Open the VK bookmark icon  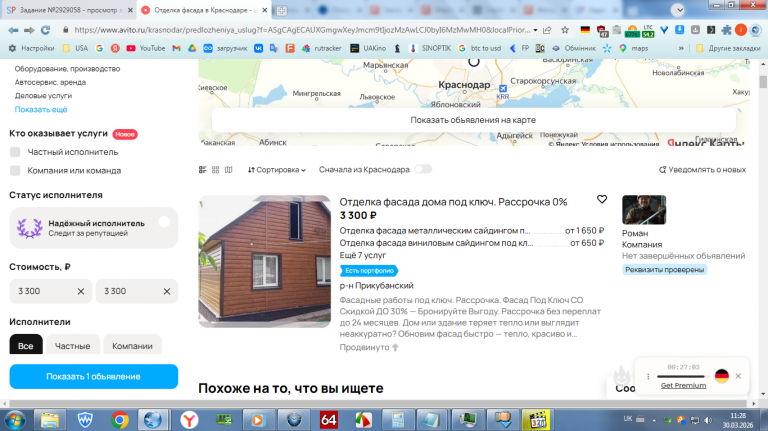coord(258,48)
